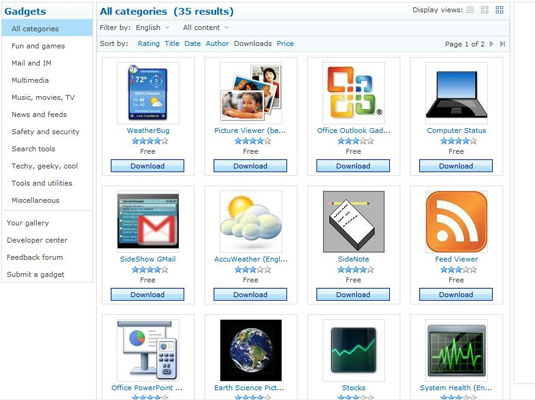Switch to details display view icon
Image resolution: width=535 pixels, height=400 pixels.
coord(485,10)
